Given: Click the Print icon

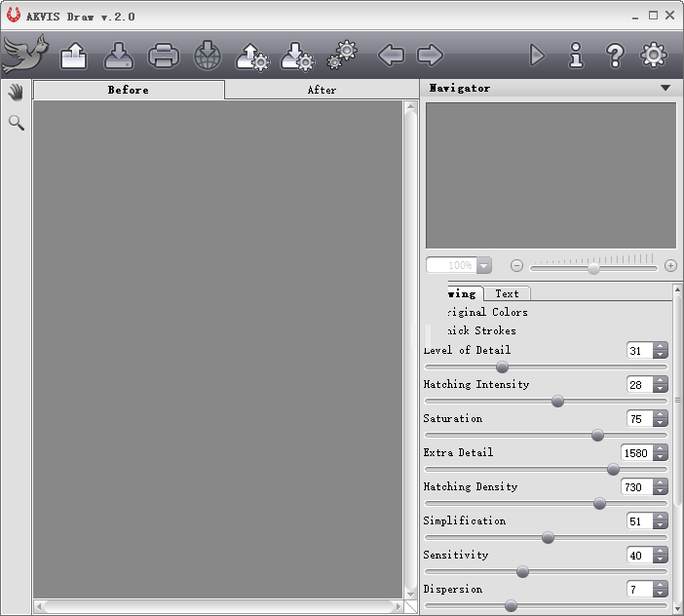Looking at the screenshot, I should (x=163, y=56).
